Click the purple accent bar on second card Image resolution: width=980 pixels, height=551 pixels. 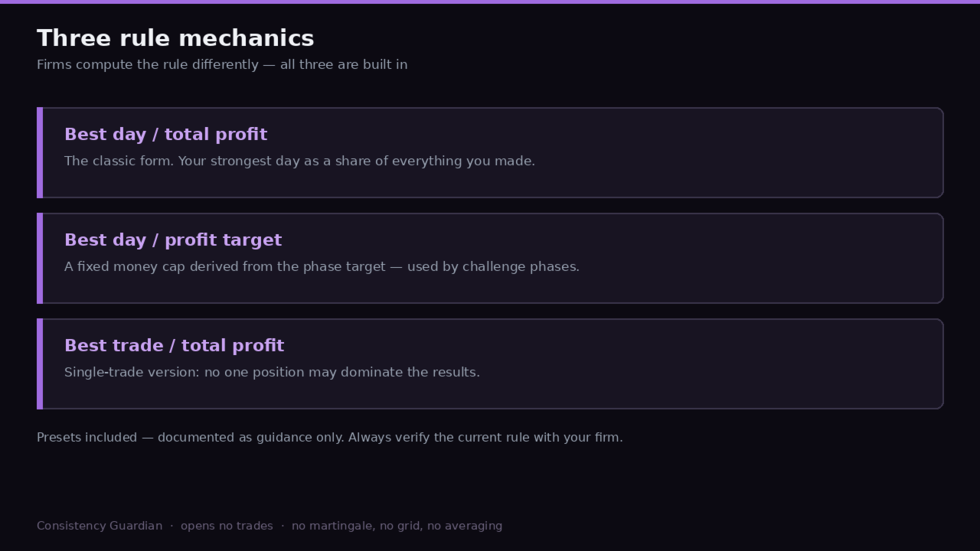(40, 259)
